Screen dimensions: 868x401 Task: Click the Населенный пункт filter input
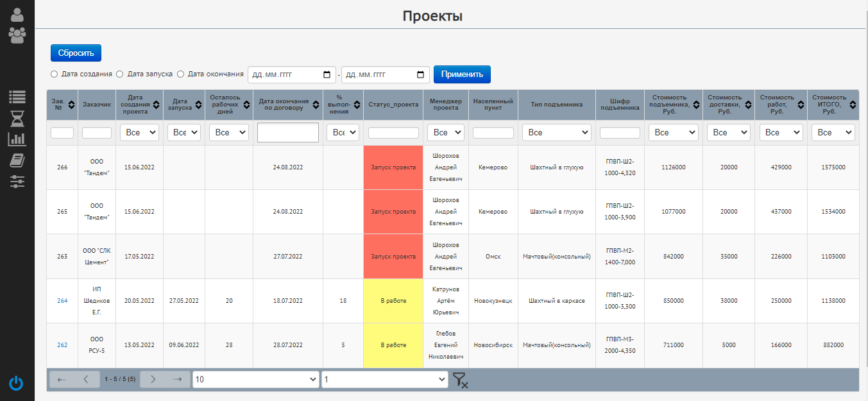point(493,133)
